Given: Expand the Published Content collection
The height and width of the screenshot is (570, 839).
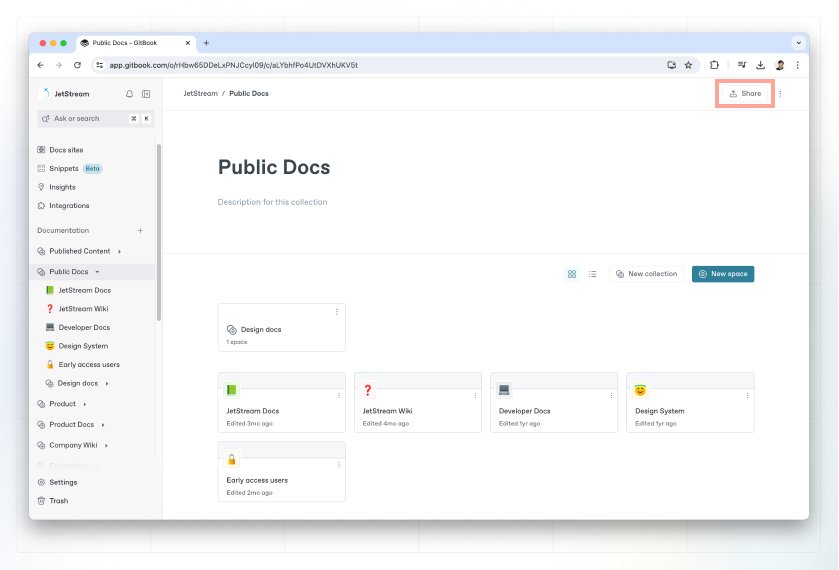Looking at the screenshot, I should click(120, 252).
